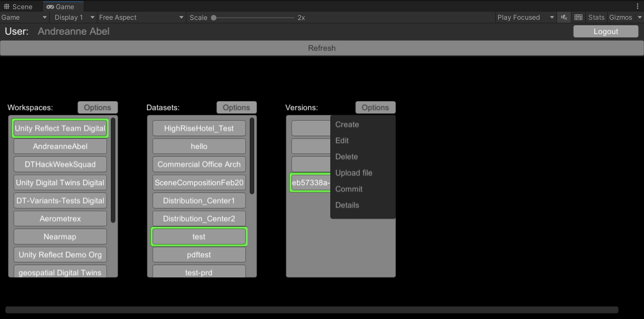Expand the Gizmos dropdown arrow

pos(640,17)
